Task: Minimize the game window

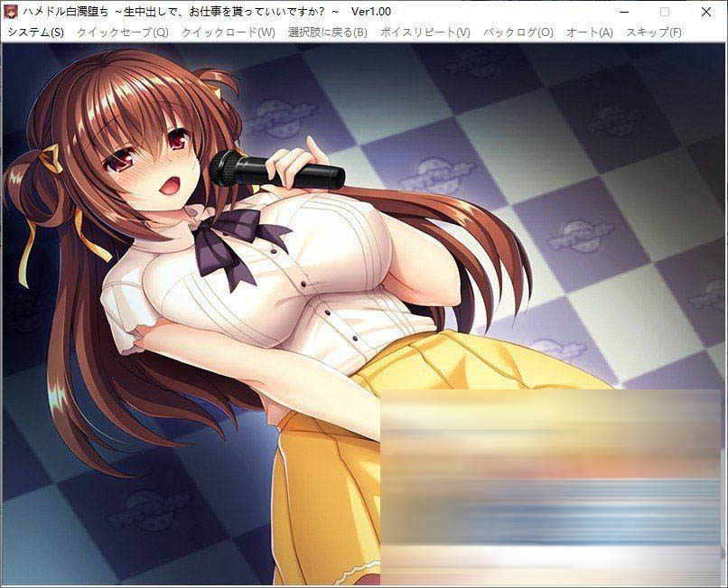Action: 622,11
